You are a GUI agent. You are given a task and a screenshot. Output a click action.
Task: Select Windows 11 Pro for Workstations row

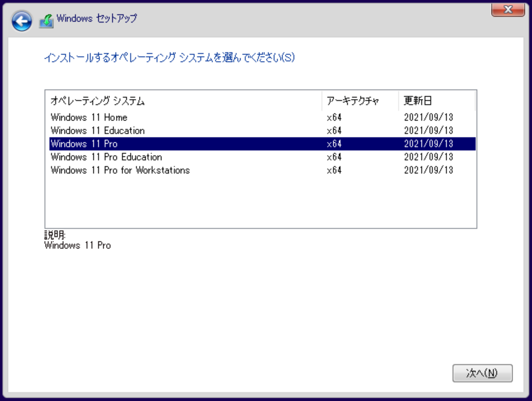(x=262, y=171)
